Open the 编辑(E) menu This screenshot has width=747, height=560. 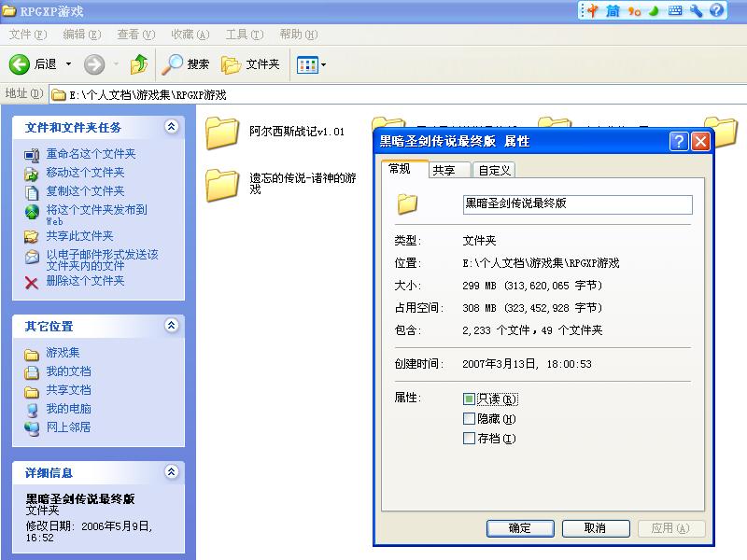click(x=82, y=35)
